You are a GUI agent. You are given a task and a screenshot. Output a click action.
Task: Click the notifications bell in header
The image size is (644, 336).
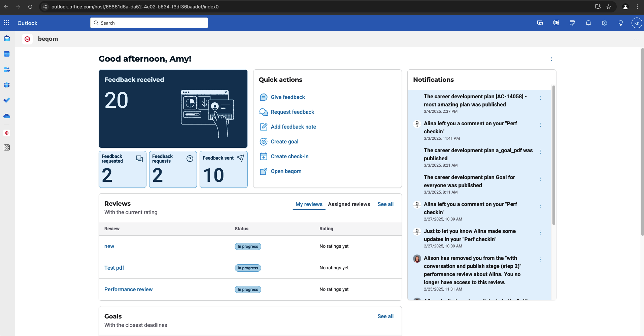(x=588, y=23)
